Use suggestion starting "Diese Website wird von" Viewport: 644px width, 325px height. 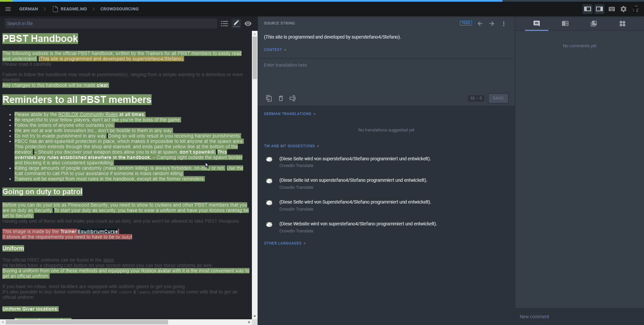point(358,224)
